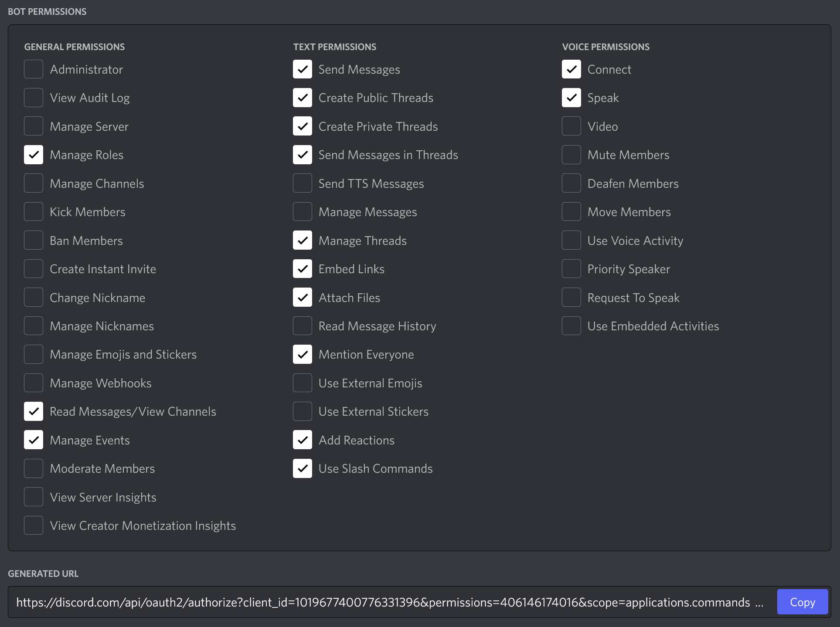Viewport: 840px width, 627px height.
Task: Uncheck the Mention Everyone permission
Action: [303, 354]
